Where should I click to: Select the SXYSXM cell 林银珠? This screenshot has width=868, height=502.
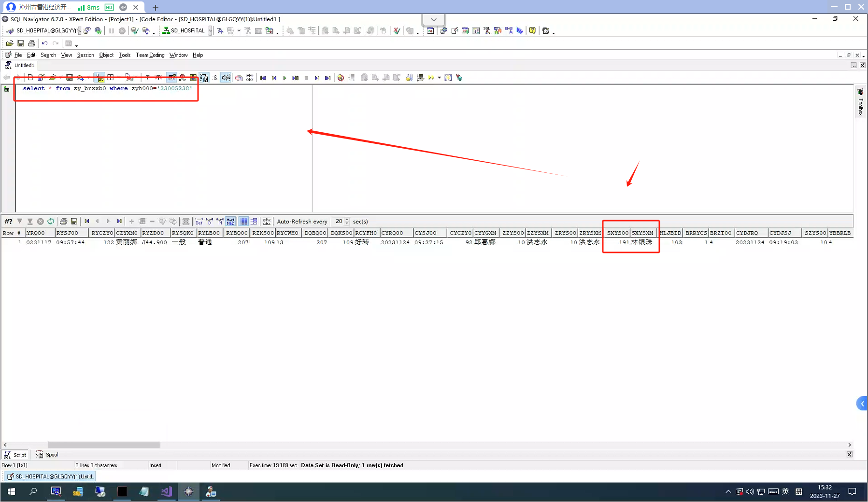pos(642,242)
